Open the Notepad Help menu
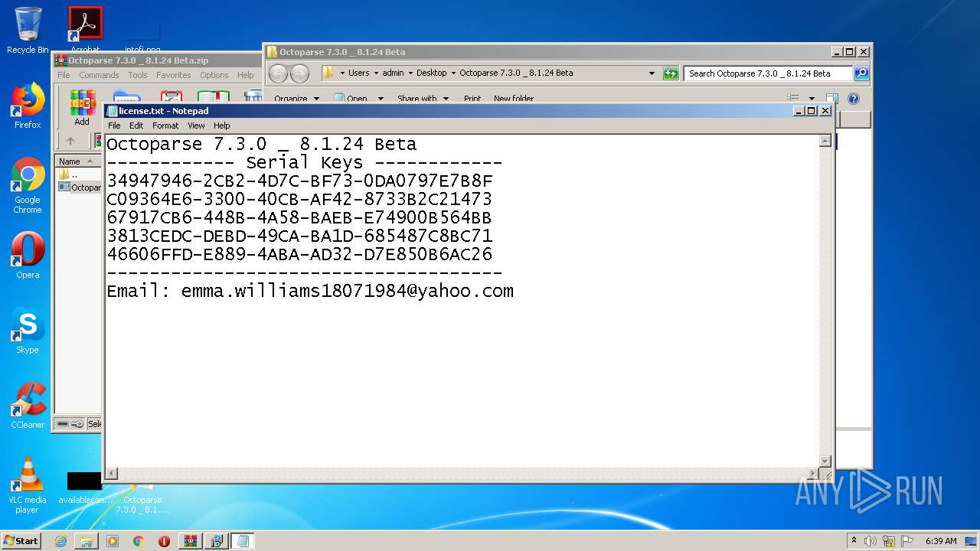The width and height of the screenshot is (980, 551). point(222,126)
